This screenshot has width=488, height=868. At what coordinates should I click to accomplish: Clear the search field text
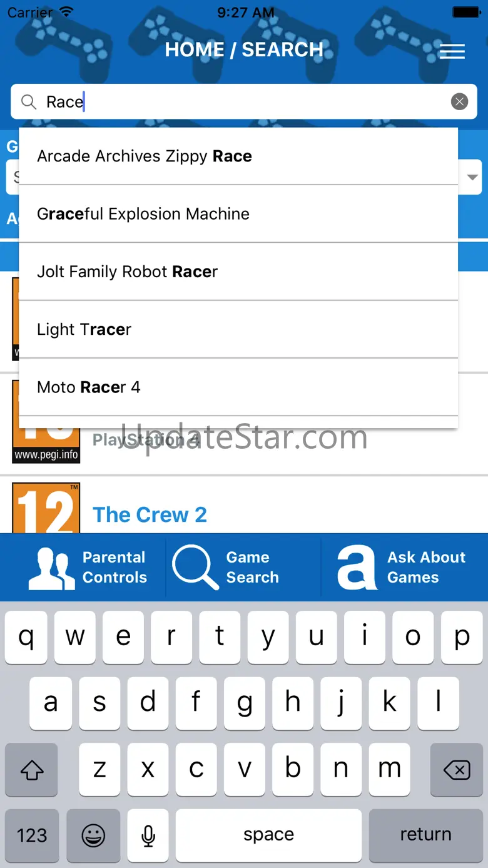point(459,101)
